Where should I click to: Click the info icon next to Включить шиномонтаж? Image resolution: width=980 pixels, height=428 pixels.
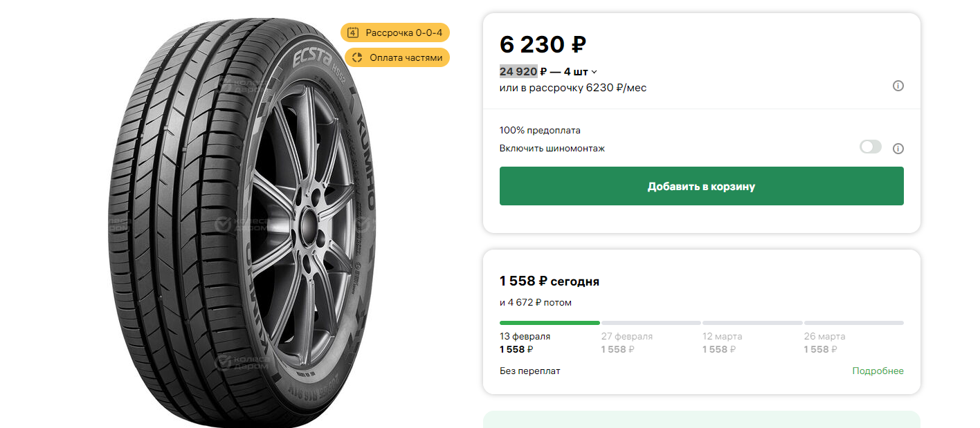(x=898, y=147)
